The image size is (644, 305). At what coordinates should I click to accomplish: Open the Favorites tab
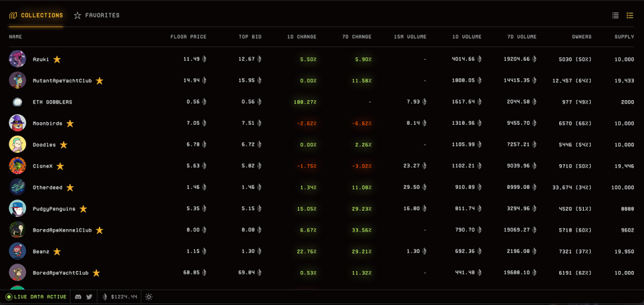[x=97, y=16]
